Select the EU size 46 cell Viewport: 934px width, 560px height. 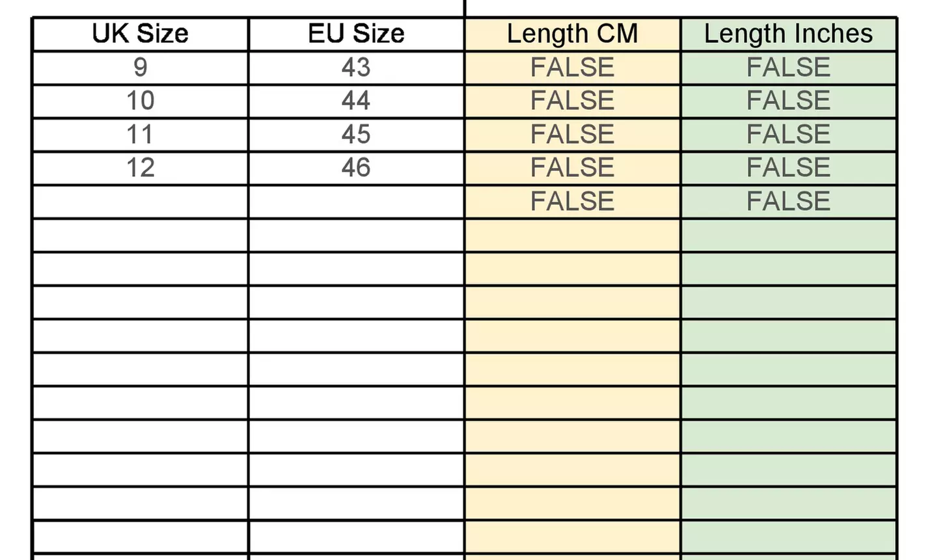(x=356, y=168)
